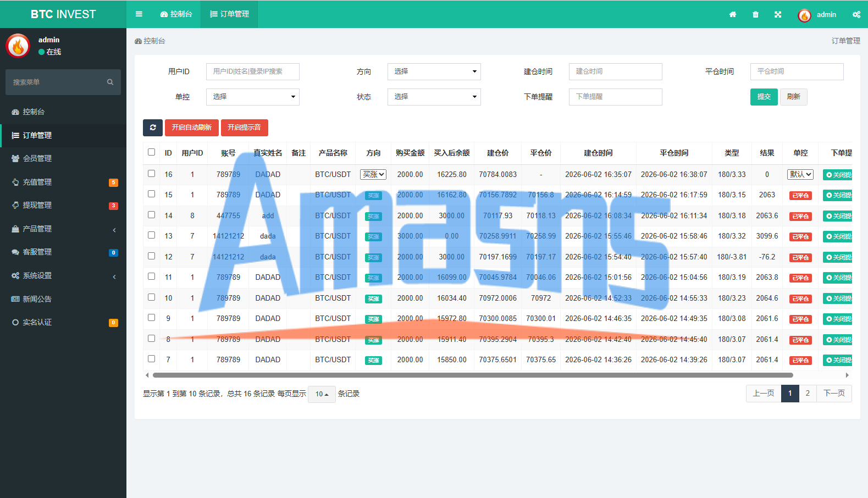Open 控制台 in the sidebar

(x=63, y=112)
